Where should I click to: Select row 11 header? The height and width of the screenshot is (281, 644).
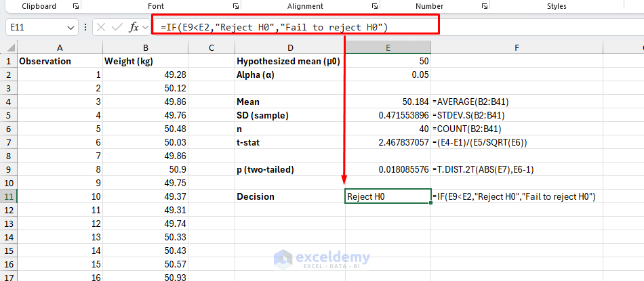pyautogui.click(x=9, y=196)
